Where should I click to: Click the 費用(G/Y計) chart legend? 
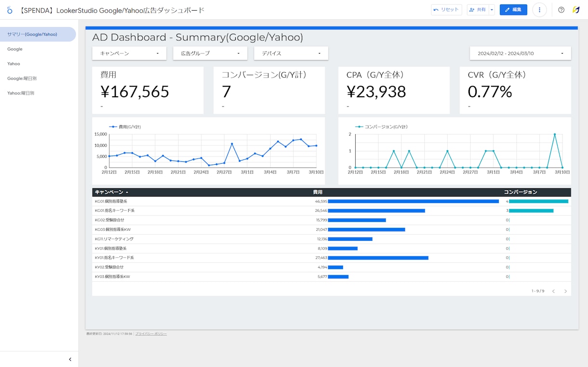click(x=125, y=127)
